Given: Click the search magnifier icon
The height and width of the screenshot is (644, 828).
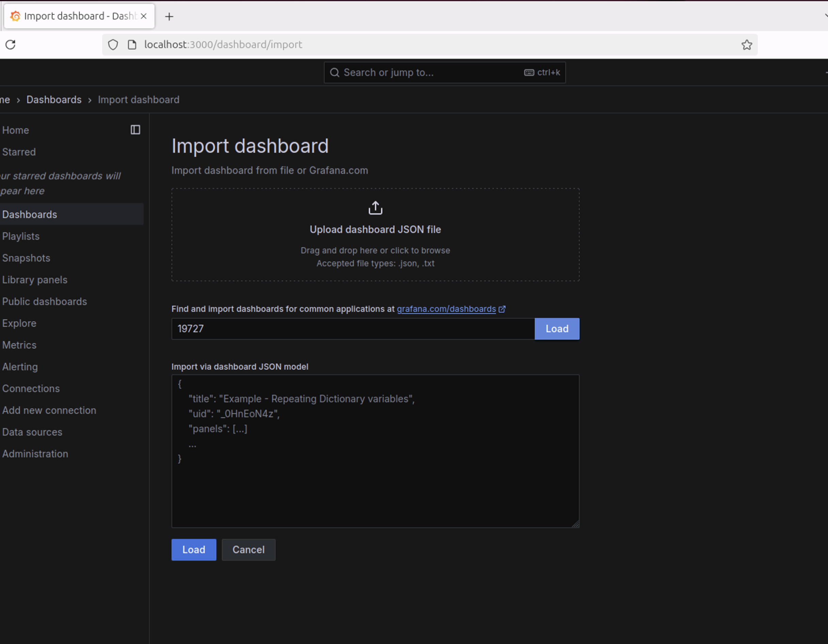Looking at the screenshot, I should [x=334, y=73].
